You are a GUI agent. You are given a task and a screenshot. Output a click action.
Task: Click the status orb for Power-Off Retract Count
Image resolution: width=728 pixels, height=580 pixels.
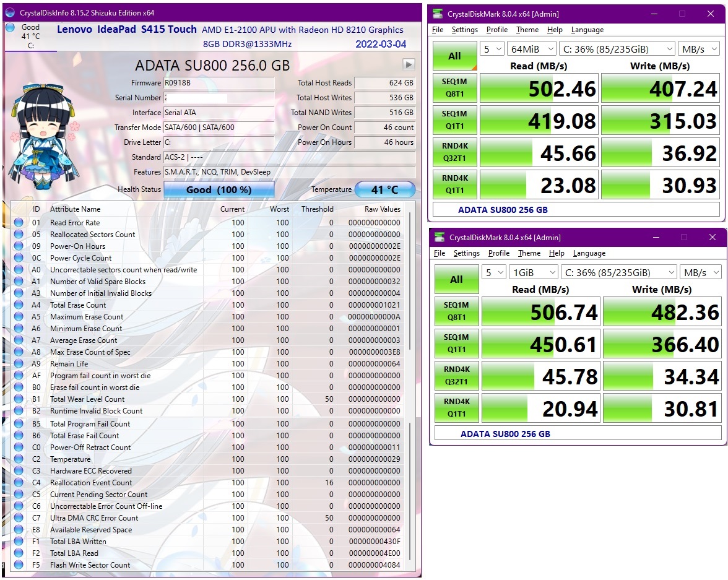pyautogui.click(x=19, y=447)
